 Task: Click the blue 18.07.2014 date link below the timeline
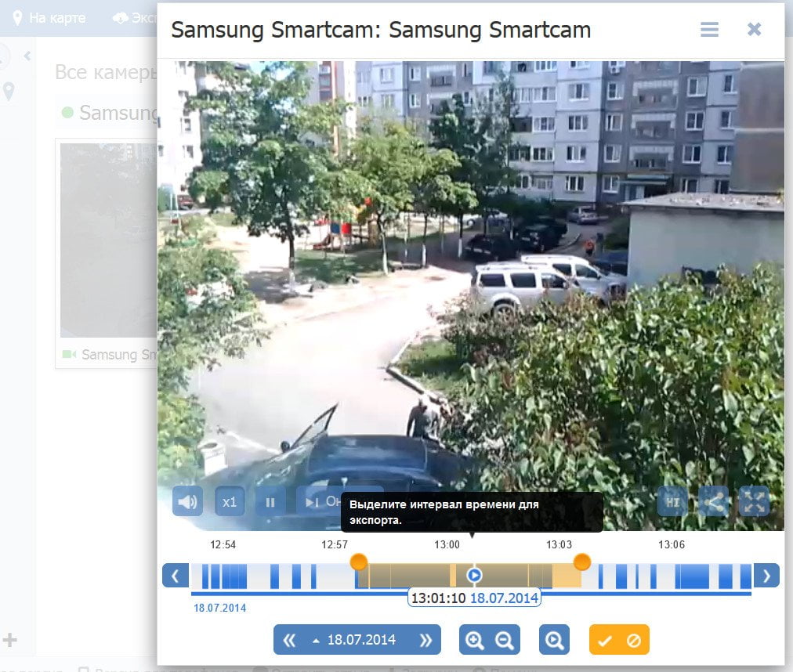point(220,608)
